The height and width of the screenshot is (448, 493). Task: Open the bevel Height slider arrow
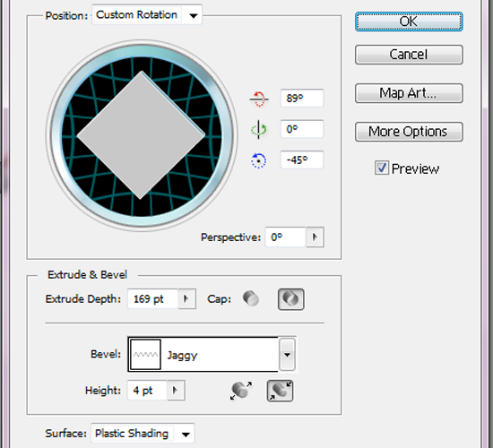click(176, 391)
